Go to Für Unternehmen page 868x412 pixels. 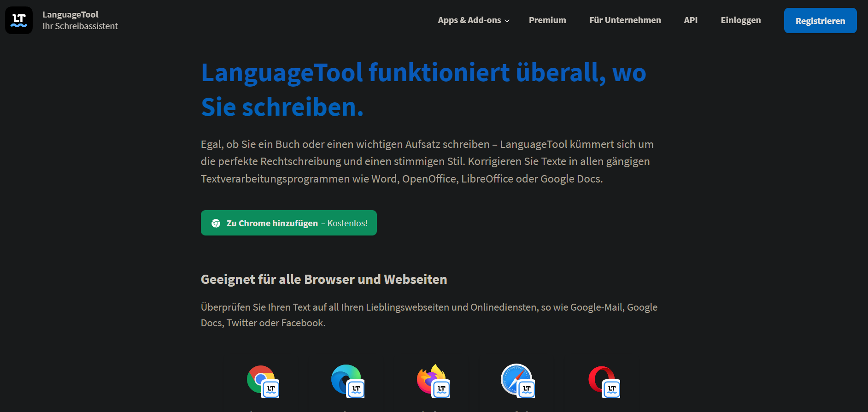coord(625,20)
